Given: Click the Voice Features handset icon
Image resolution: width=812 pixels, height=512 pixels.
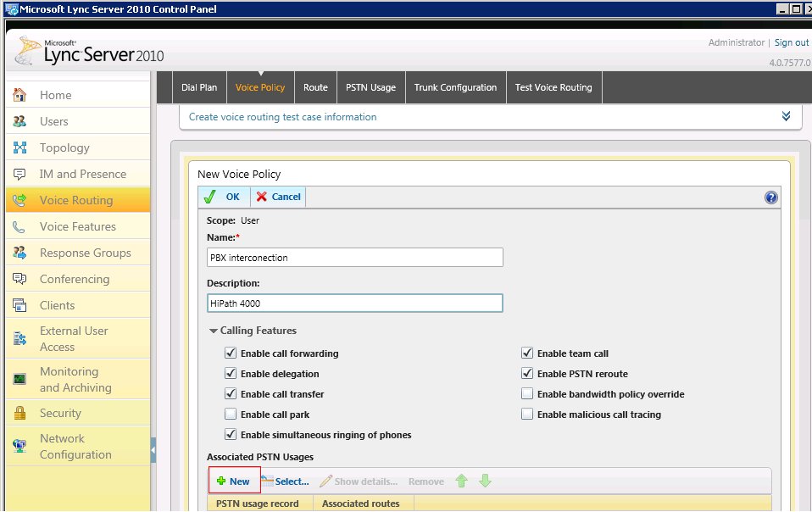Looking at the screenshot, I should 19,226.
